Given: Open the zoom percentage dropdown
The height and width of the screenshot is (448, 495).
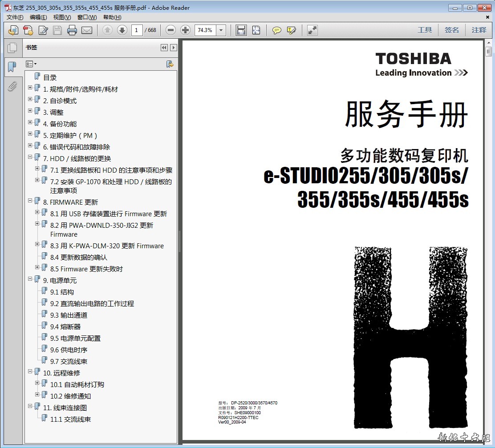Looking at the screenshot, I should coord(221,30).
